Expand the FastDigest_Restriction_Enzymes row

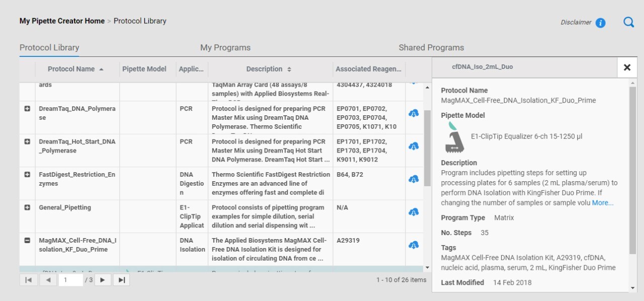[28, 175]
